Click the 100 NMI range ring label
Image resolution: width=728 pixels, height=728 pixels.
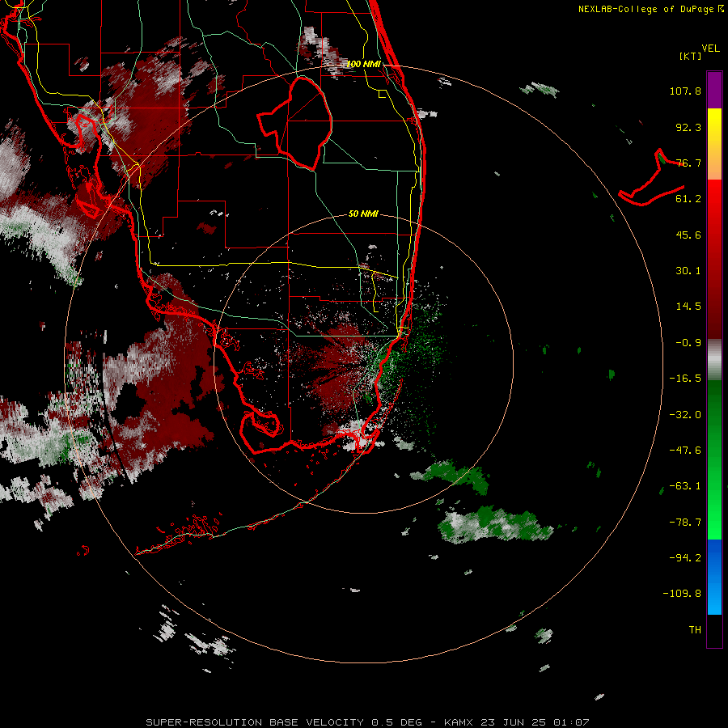363,64
